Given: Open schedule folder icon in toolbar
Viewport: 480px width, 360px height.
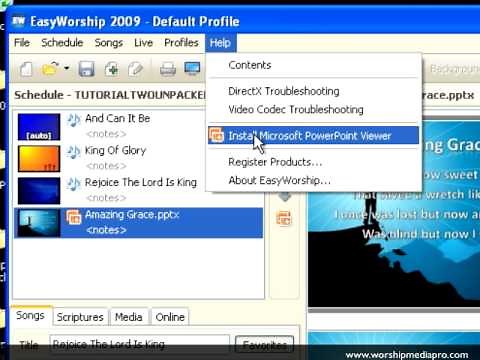Looking at the screenshot, I should tap(50, 69).
